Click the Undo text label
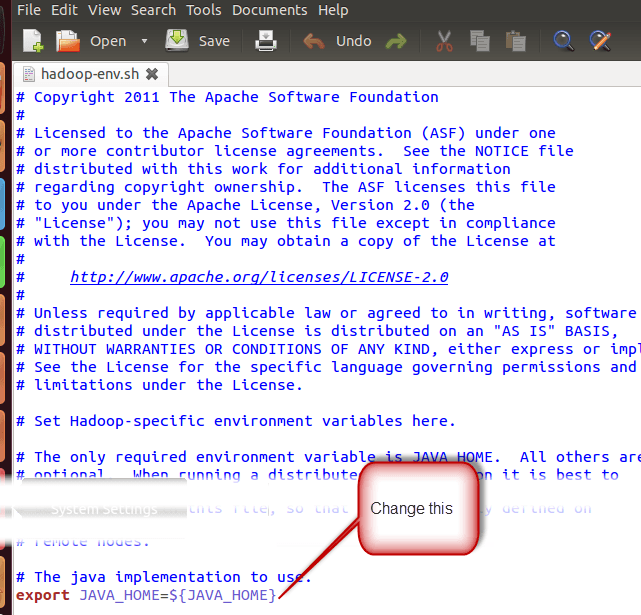The image size is (641, 615). [x=354, y=41]
